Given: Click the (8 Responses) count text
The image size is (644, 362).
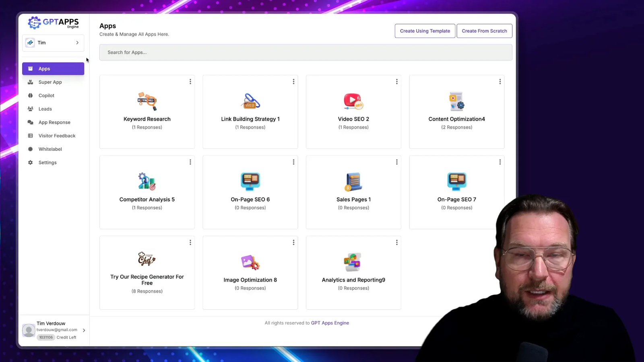Looking at the screenshot, I should [147, 291].
